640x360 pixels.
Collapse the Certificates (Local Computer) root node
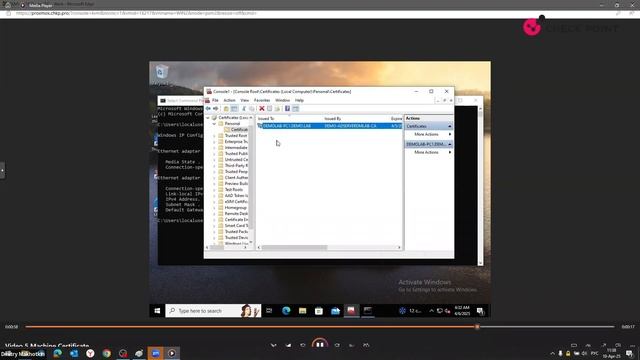coord(208,118)
